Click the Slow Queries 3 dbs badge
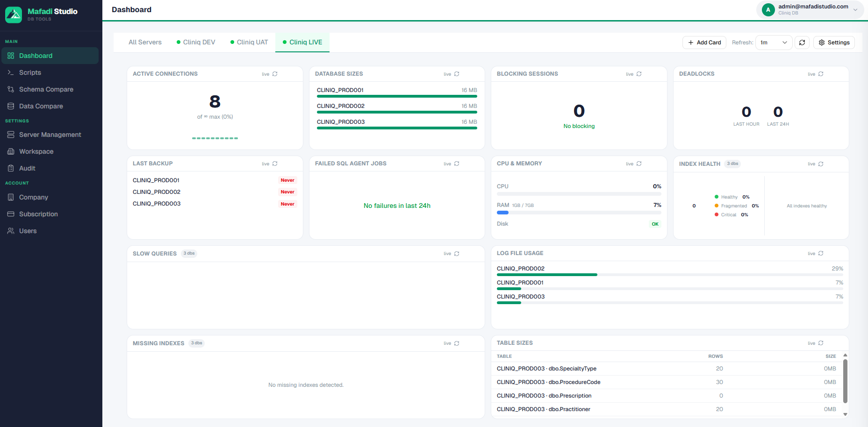Screen dimensions: 868x427 point(189,254)
